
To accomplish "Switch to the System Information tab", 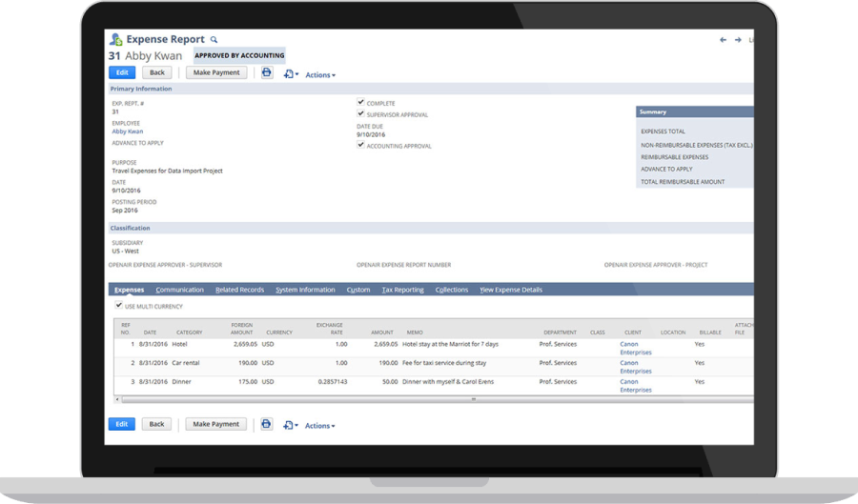I will click(x=305, y=290).
